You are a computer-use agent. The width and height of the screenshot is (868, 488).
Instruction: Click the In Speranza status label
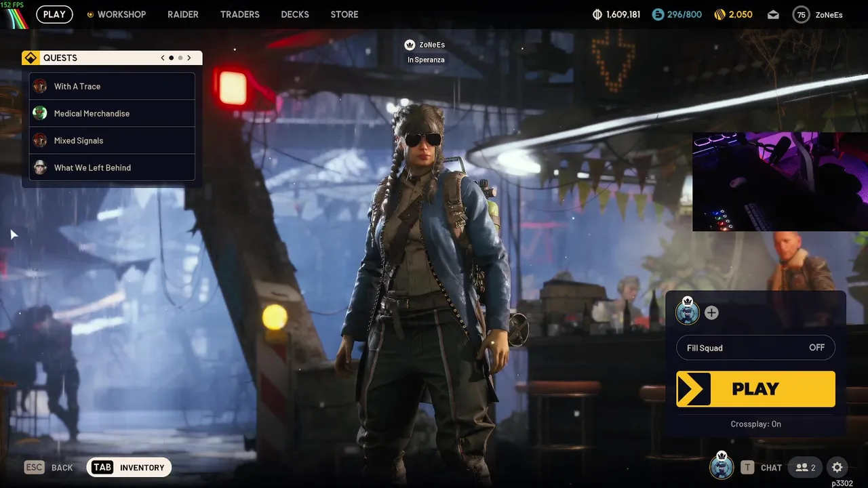coord(426,60)
